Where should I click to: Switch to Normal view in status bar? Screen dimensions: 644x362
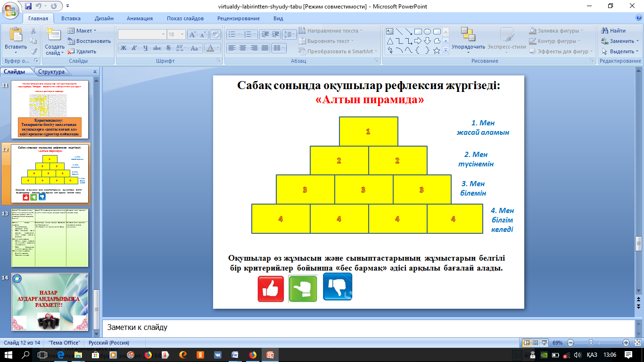tap(527, 343)
